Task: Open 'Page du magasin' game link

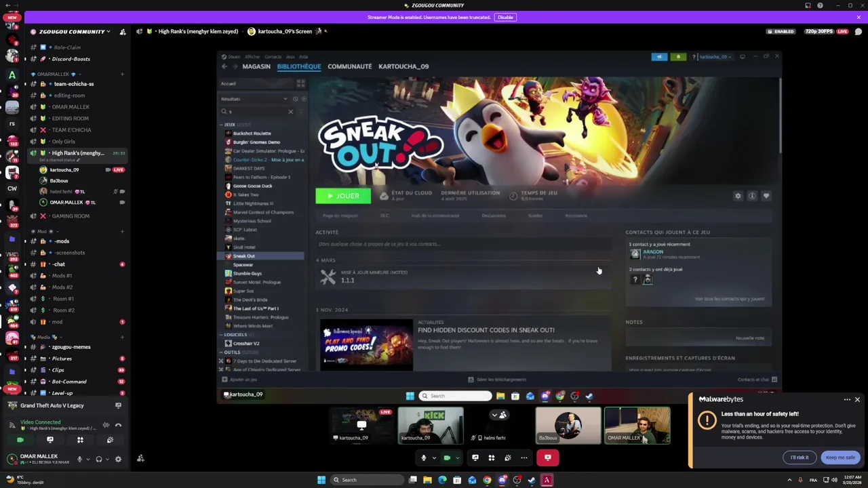Action: click(340, 216)
